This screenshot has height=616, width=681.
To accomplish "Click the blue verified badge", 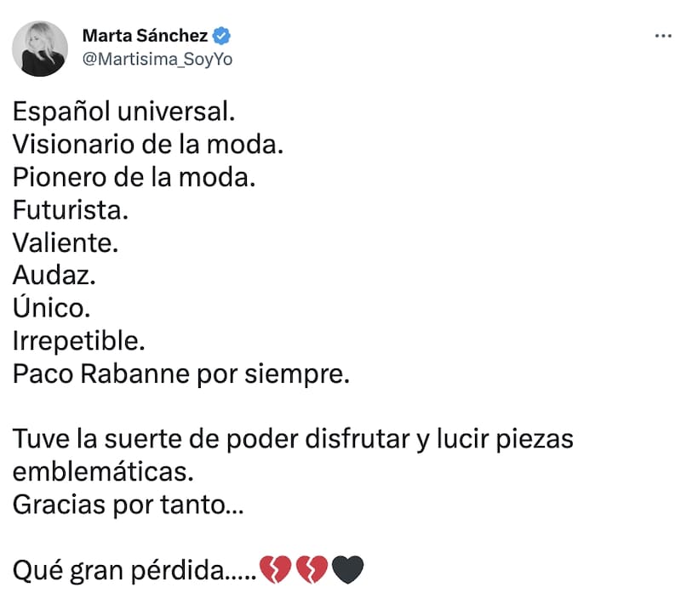I will (223, 36).
